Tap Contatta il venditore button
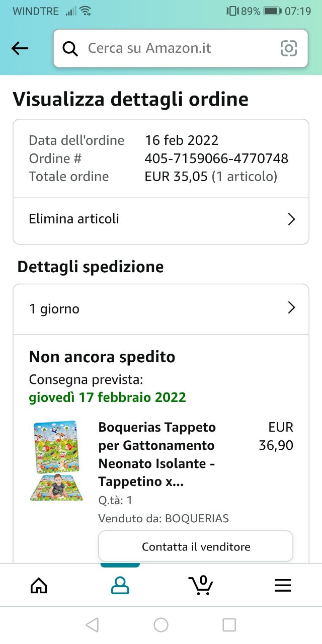Viewport: 322px width, 644px height. [x=196, y=546]
